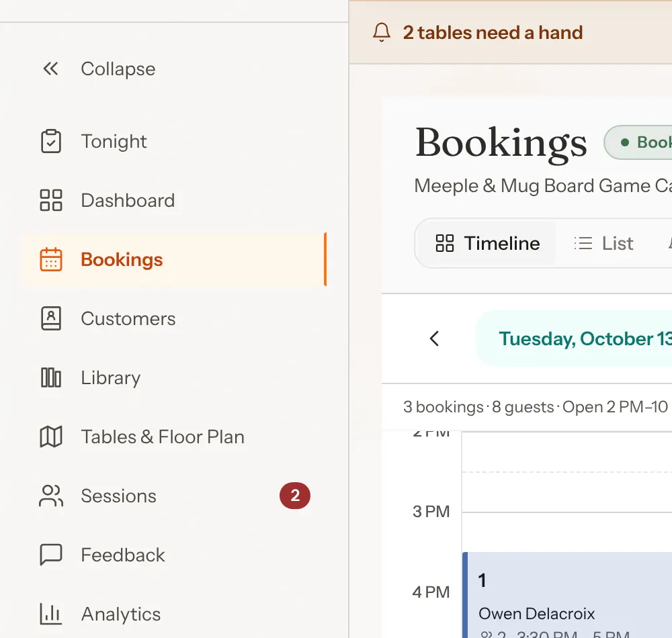
Task: Open the Feedback section
Action: click(x=122, y=555)
